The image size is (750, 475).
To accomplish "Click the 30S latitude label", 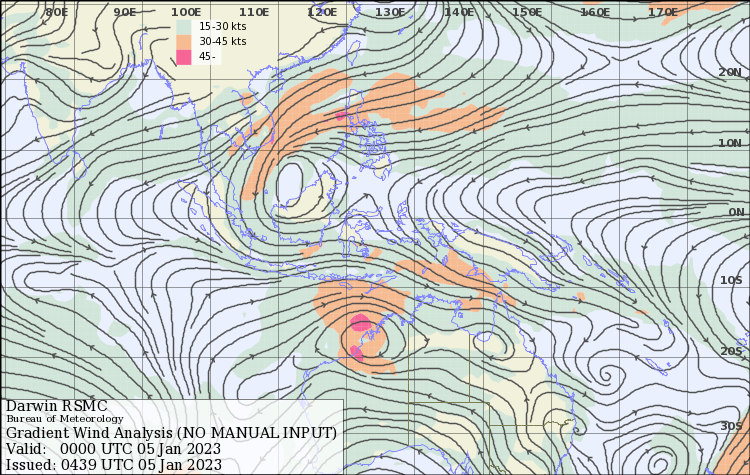I will pos(731,427).
